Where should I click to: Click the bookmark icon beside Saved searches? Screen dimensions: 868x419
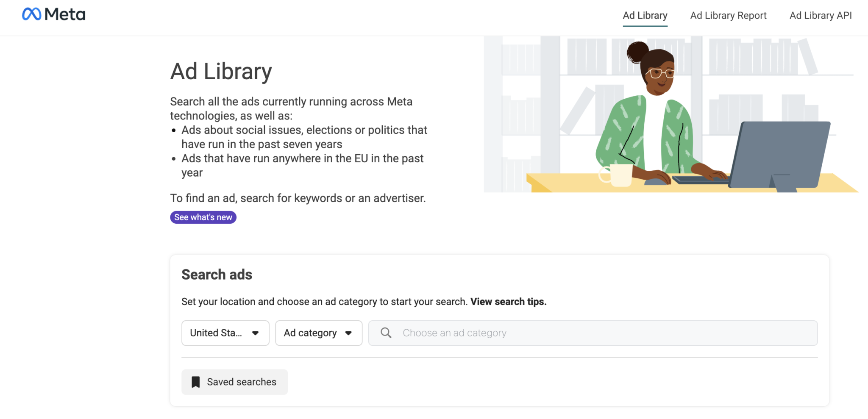pos(195,382)
